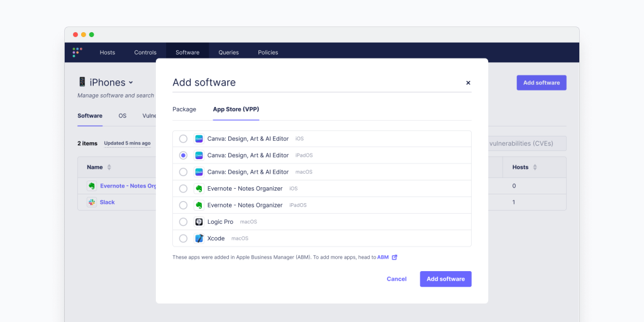Open the Queries navigation menu item

pos(228,52)
